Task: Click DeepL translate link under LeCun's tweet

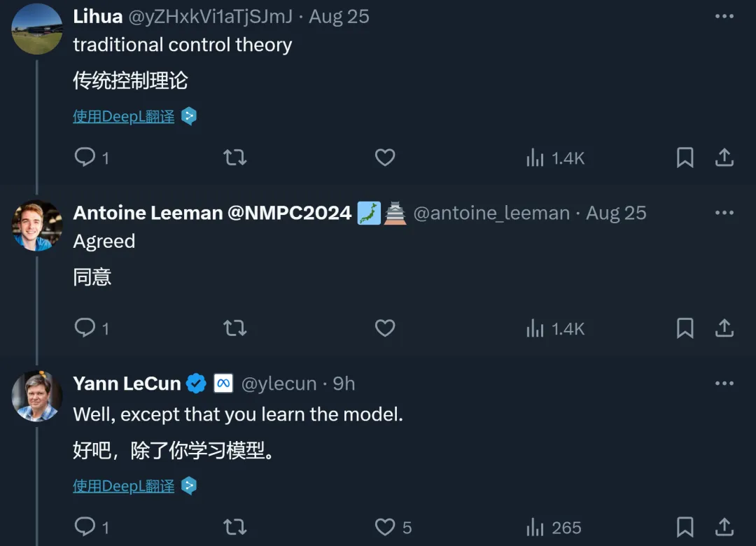Action: click(x=123, y=486)
